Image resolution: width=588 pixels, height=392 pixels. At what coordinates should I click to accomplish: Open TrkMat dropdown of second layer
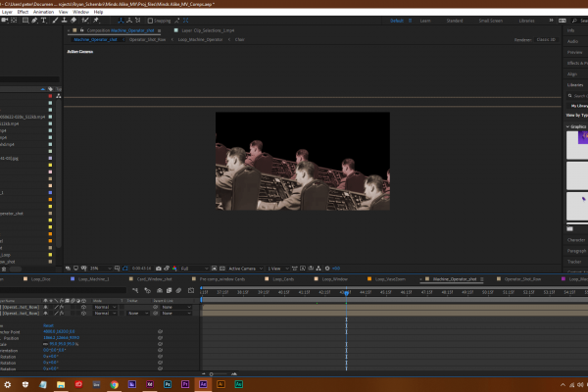[137, 314]
